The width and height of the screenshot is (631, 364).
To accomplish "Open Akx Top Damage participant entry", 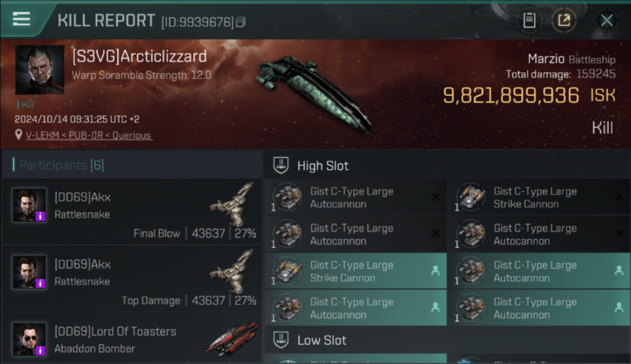I will click(x=132, y=278).
